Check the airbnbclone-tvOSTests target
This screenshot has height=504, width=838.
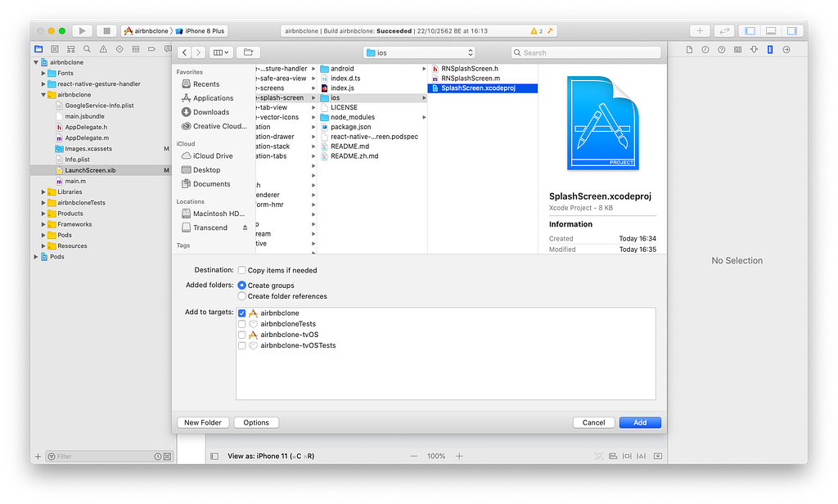242,346
